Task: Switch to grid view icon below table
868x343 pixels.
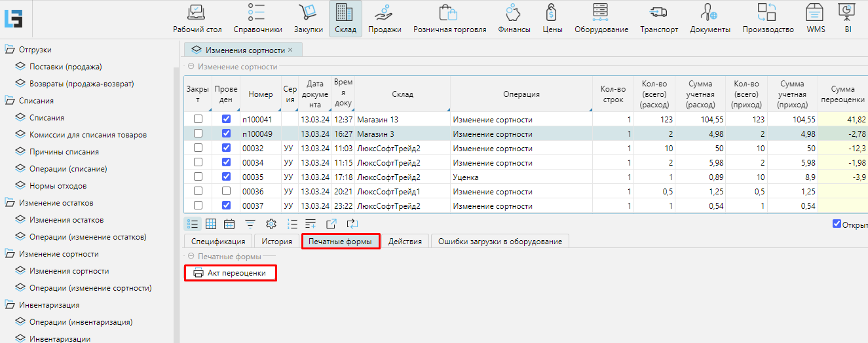Action: coord(211,224)
